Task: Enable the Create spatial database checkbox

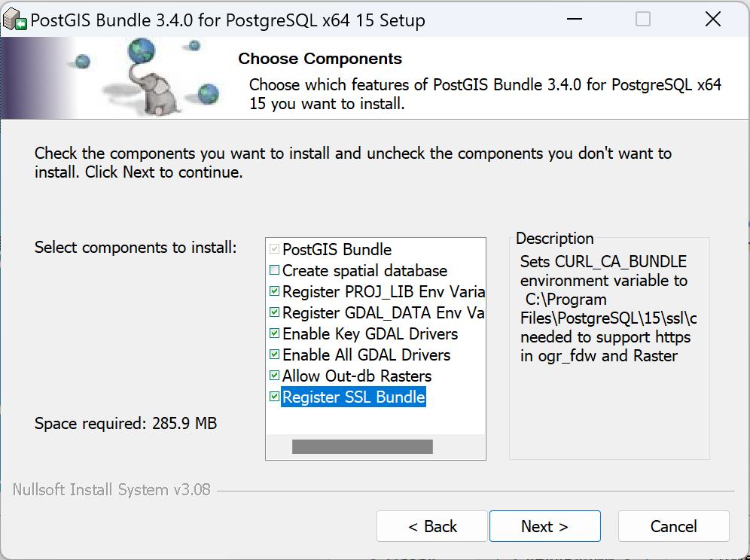Action: coord(275,270)
